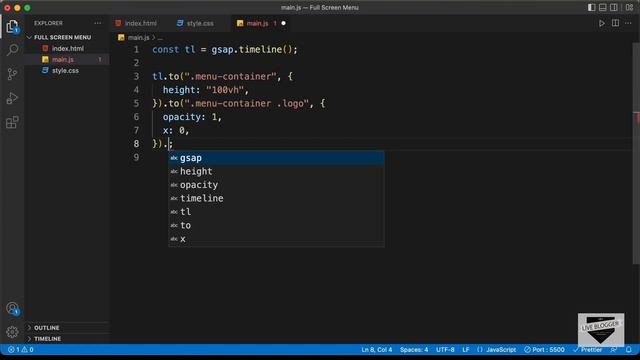Open Customize Layout icon in title bar
This screenshot has width=640, height=360.
[x=629, y=7]
